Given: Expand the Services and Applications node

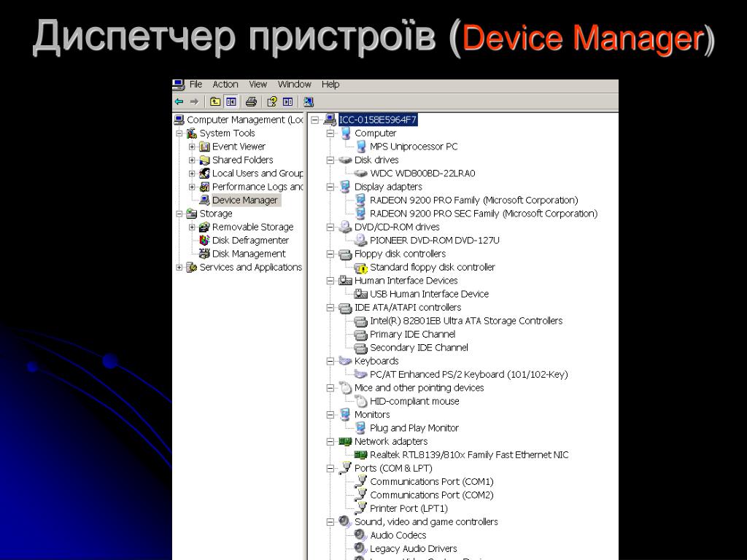Looking at the screenshot, I should click(x=179, y=268).
